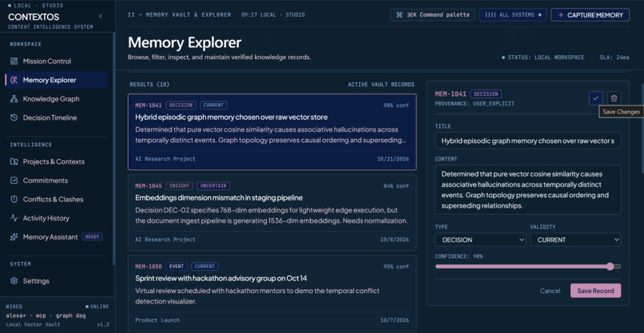Viewport: 644px width, 333px height.
Task: Click the Conflicts & Clashes shield icon
Action: pyautogui.click(x=14, y=200)
